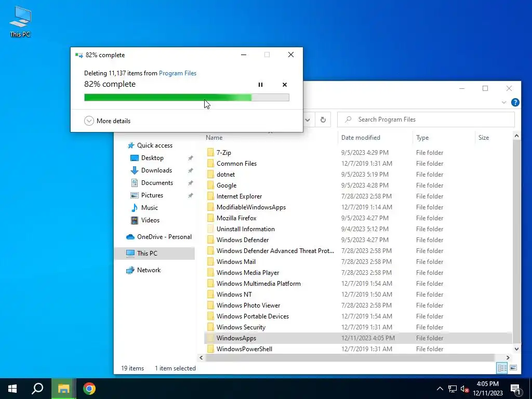Minimize the 82% complete dialog
This screenshot has width=532, height=399.
(244, 55)
